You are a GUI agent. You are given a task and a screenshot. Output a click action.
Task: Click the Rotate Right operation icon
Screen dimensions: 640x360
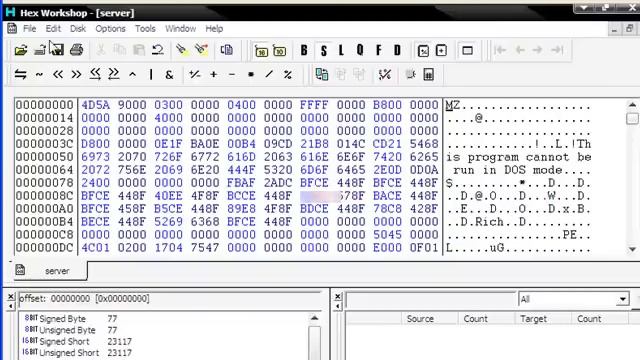coord(114,74)
